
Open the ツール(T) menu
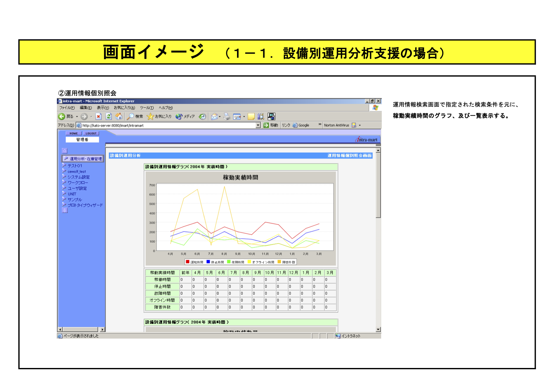147,108
